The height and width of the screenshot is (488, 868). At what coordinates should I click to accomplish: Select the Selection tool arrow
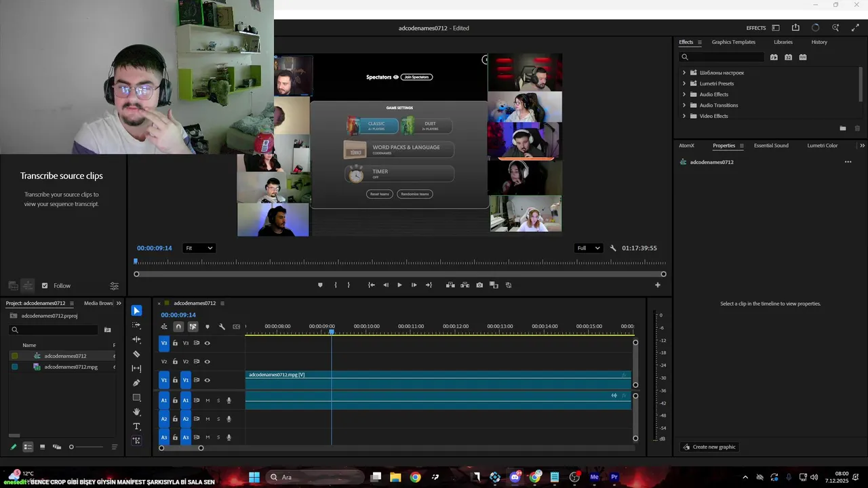pos(136,310)
